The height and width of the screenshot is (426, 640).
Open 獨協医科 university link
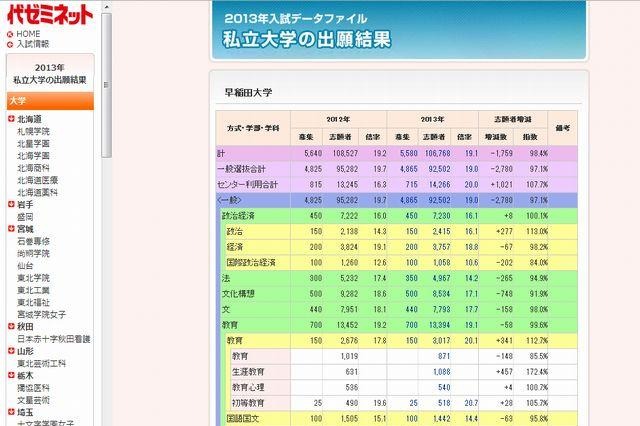coord(33,388)
